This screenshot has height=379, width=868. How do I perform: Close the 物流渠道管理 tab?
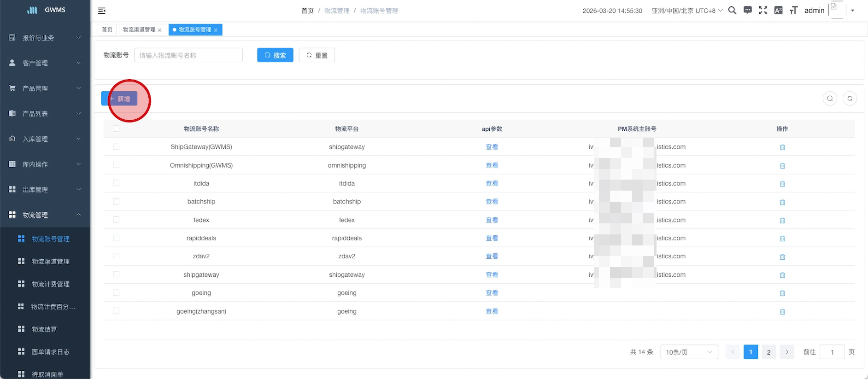point(160,30)
